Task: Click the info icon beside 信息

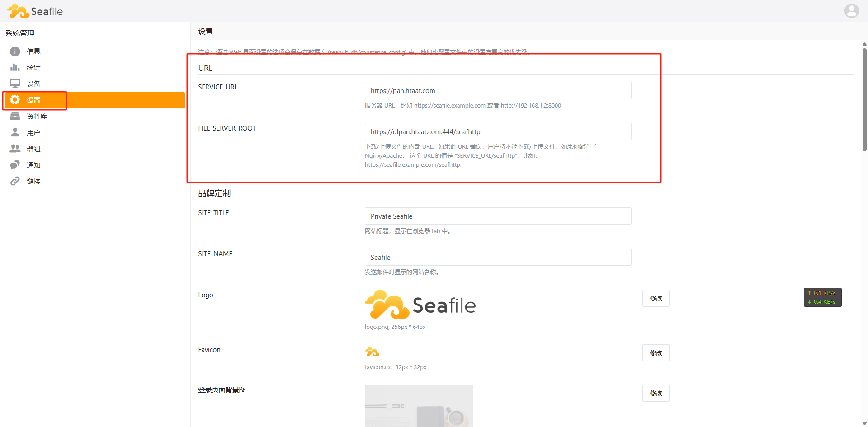Action: click(15, 52)
